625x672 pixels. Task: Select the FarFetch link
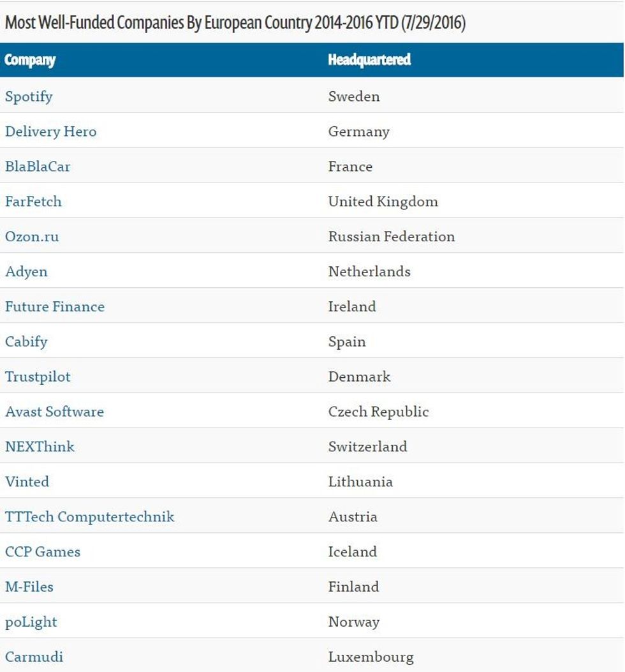34,202
